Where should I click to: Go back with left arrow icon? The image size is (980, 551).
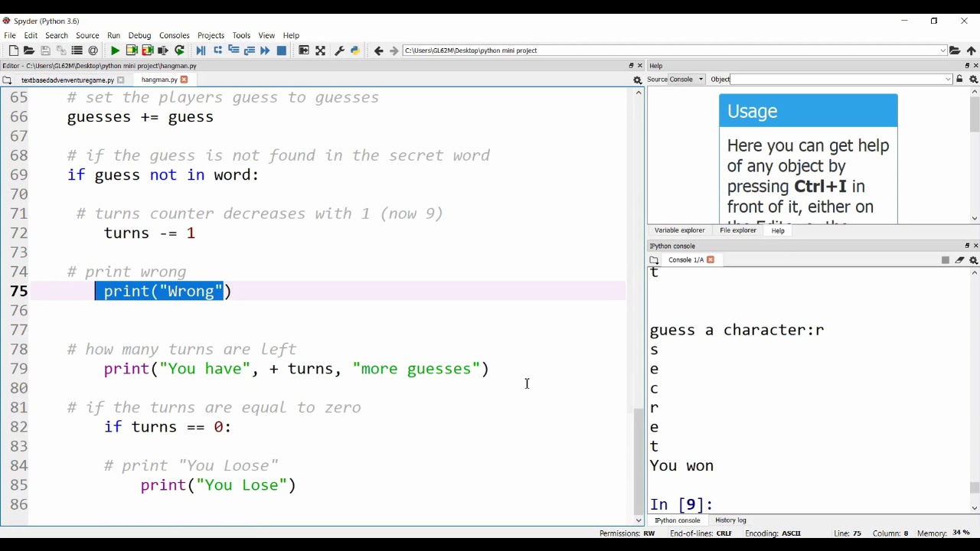[378, 51]
